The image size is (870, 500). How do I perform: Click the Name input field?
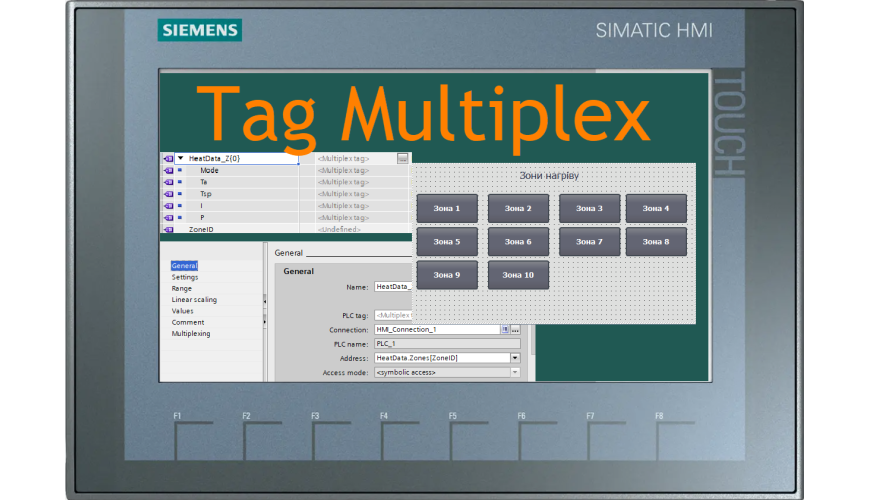click(393, 287)
